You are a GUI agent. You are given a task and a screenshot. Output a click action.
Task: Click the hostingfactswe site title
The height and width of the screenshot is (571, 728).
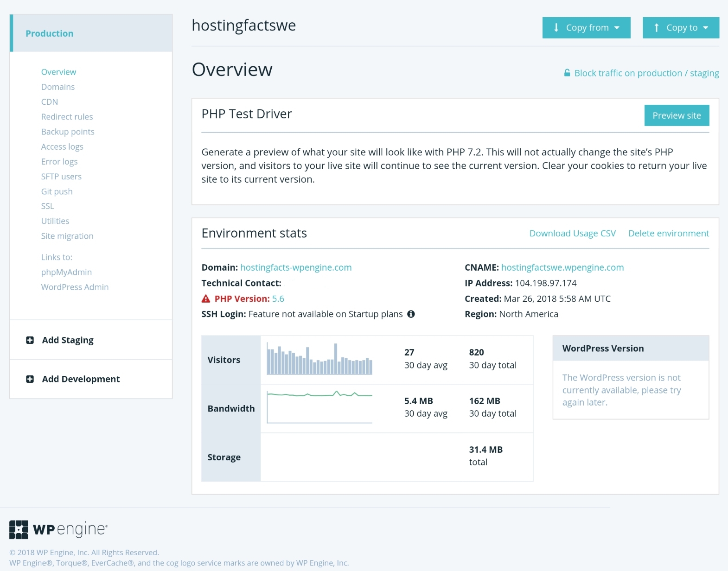tap(244, 25)
